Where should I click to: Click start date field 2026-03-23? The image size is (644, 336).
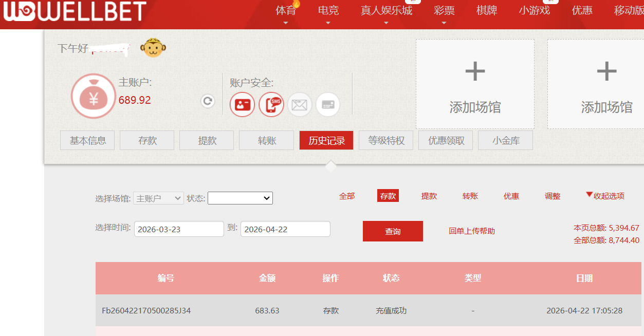(x=179, y=229)
